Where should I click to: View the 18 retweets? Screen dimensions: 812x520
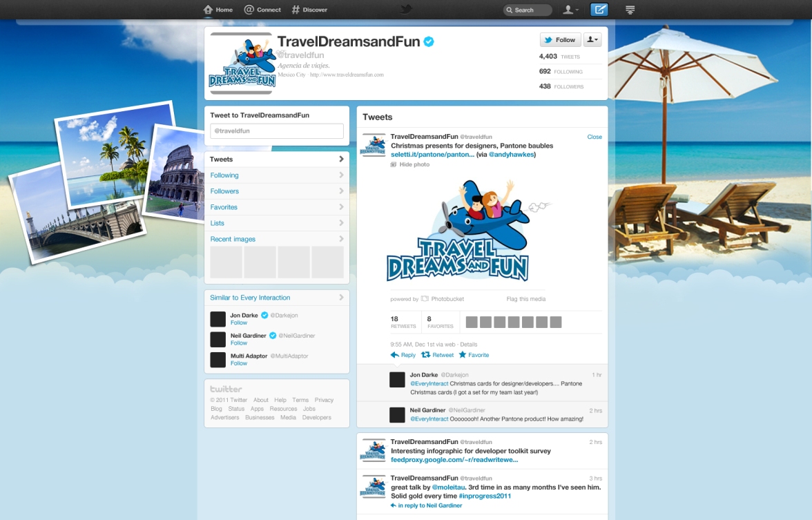pos(403,322)
